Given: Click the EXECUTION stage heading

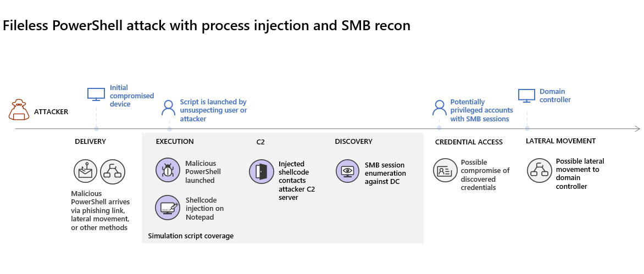Looking at the screenshot, I should tap(175, 142).
